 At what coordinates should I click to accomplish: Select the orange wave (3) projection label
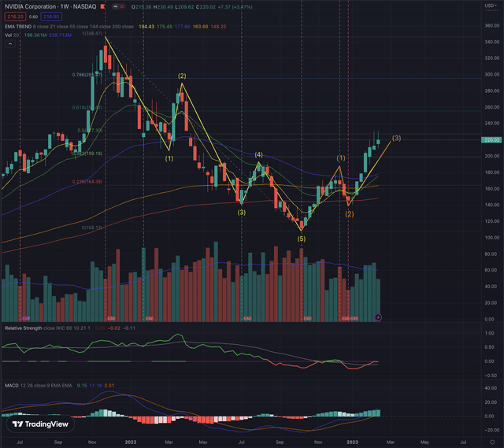(x=396, y=138)
